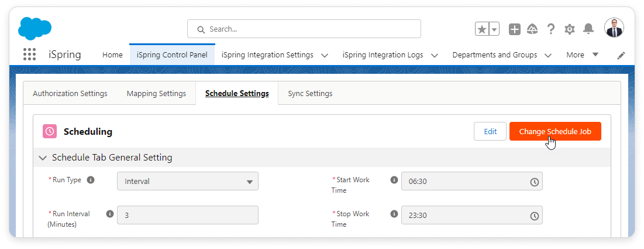Collapse the Schedule Tab General Setting section

coord(43,158)
